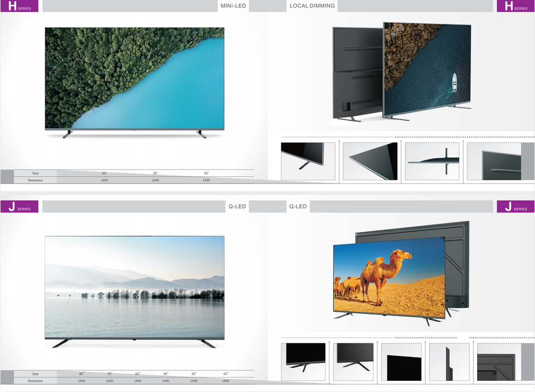Screen dimensions: 535x392
Task: Click UHD under 50" in H Series table
Action: (206, 180)
